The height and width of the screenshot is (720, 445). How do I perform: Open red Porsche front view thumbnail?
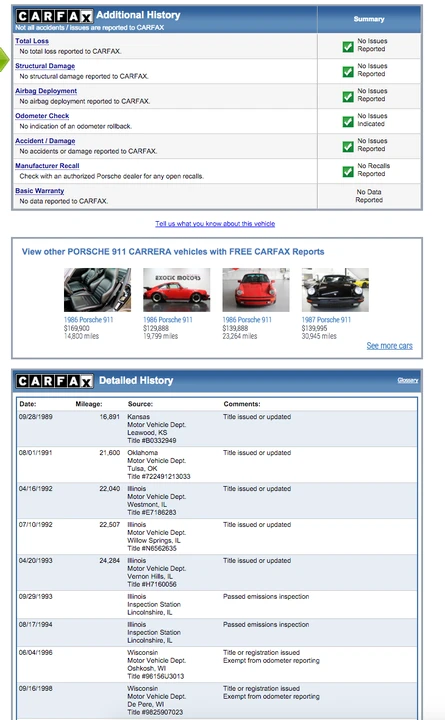(256, 290)
